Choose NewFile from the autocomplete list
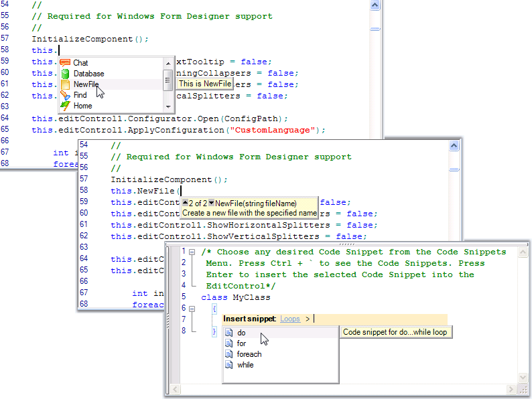The height and width of the screenshot is (399, 532). coord(111,84)
